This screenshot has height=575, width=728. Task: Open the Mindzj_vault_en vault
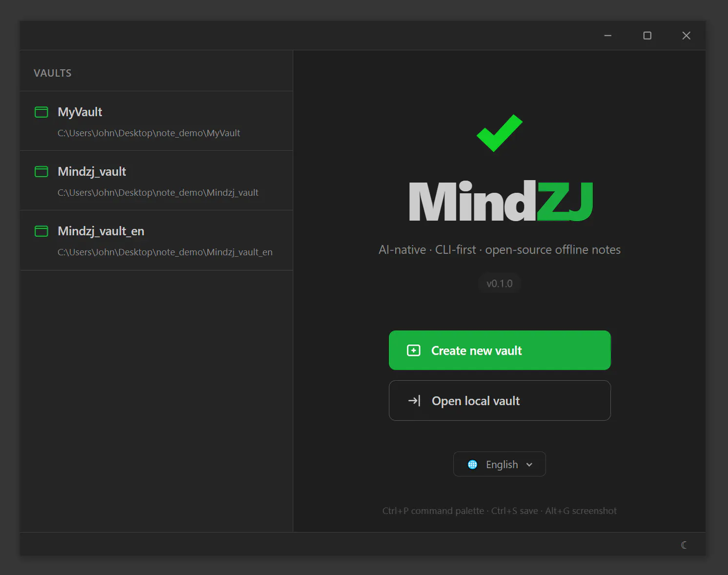[x=156, y=240]
